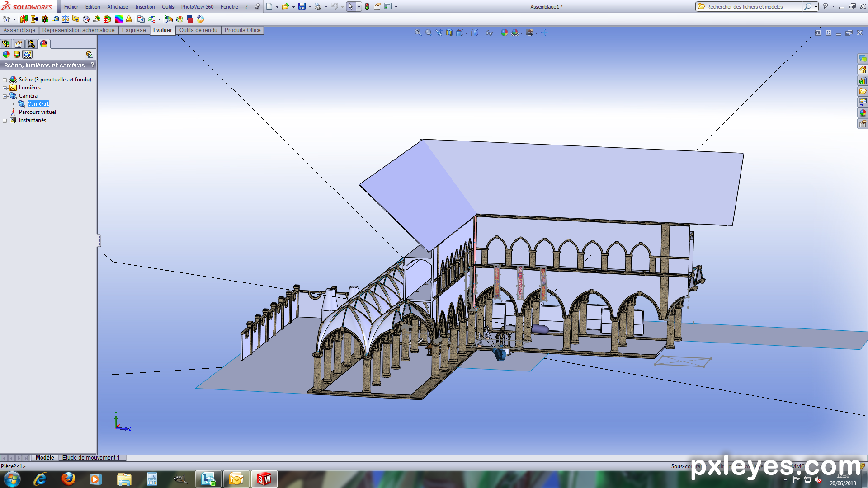
Task: View appearances in the DisplayManager
Action: pyautogui.click(x=6, y=54)
